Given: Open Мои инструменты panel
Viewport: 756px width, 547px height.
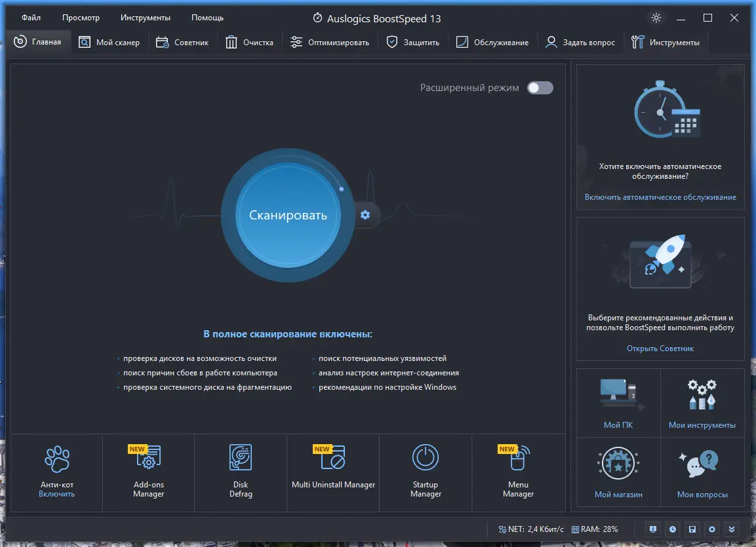Looking at the screenshot, I should click(x=702, y=403).
